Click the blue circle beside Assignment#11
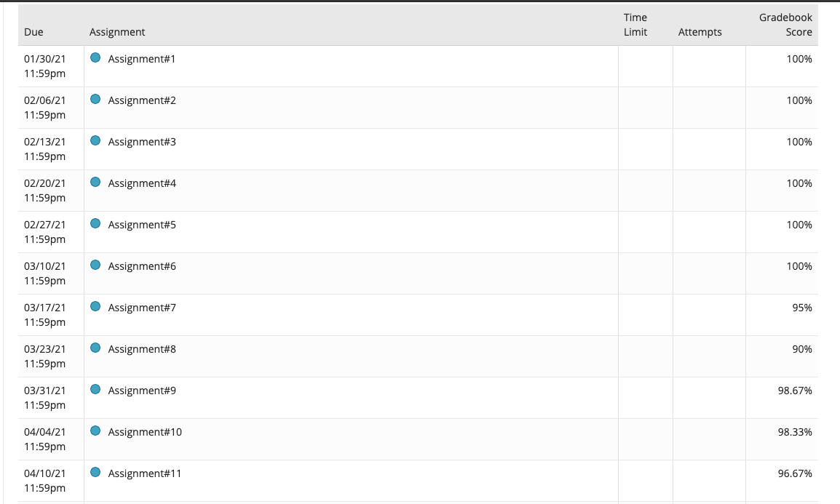Image resolution: width=840 pixels, height=504 pixels. 95,473
